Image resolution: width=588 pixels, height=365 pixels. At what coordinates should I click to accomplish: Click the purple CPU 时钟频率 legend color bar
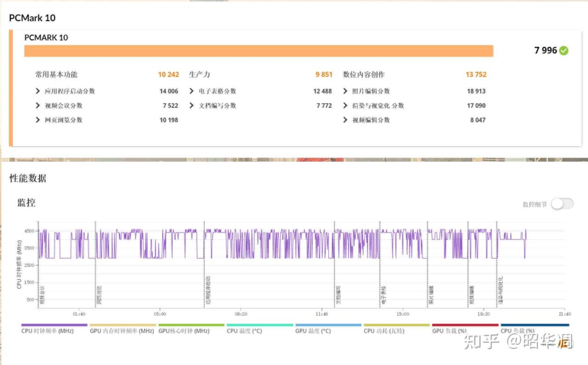pyautogui.click(x=54, y=325)
